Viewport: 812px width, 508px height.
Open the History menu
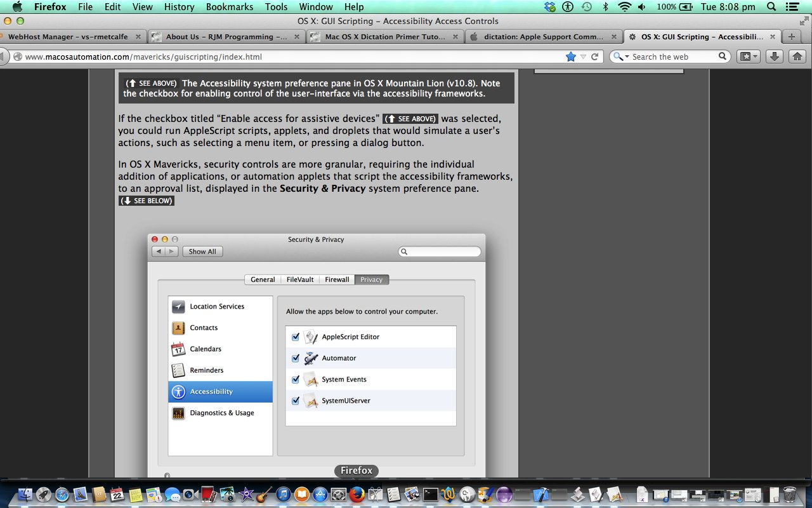click(x=180, y=7)
